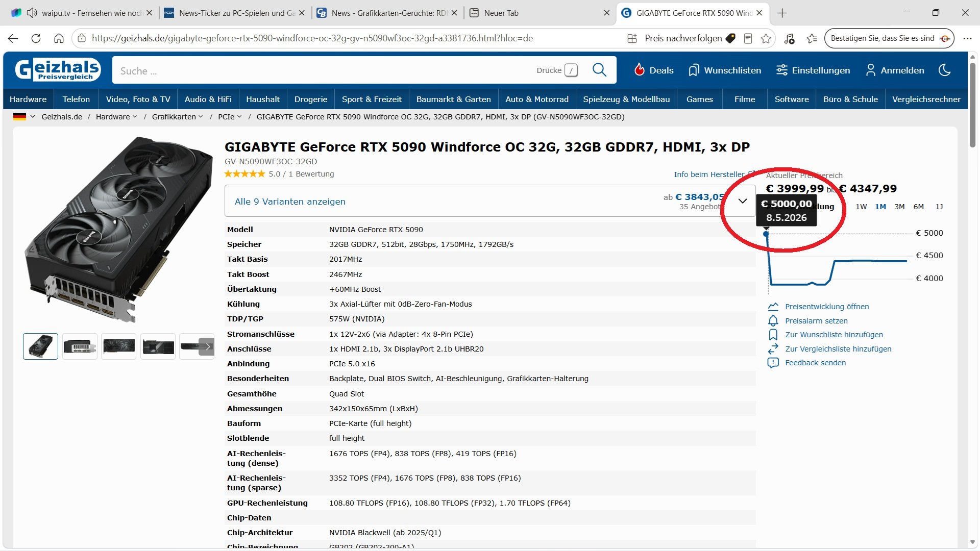The height and width of the screenshot is (551, 980).
Task: Select the 6M price history range
Action: point(919,207)
